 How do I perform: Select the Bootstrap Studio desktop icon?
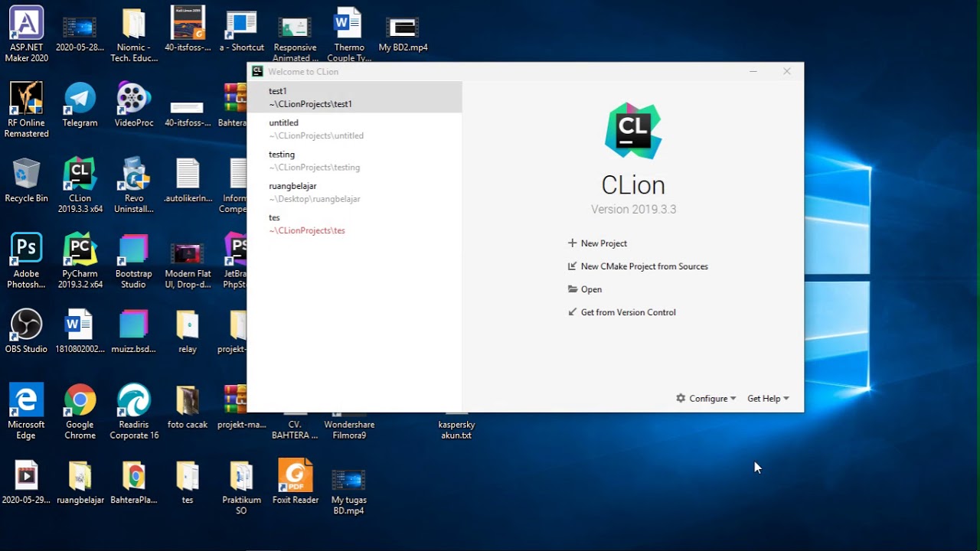click(x=133, y=262)
